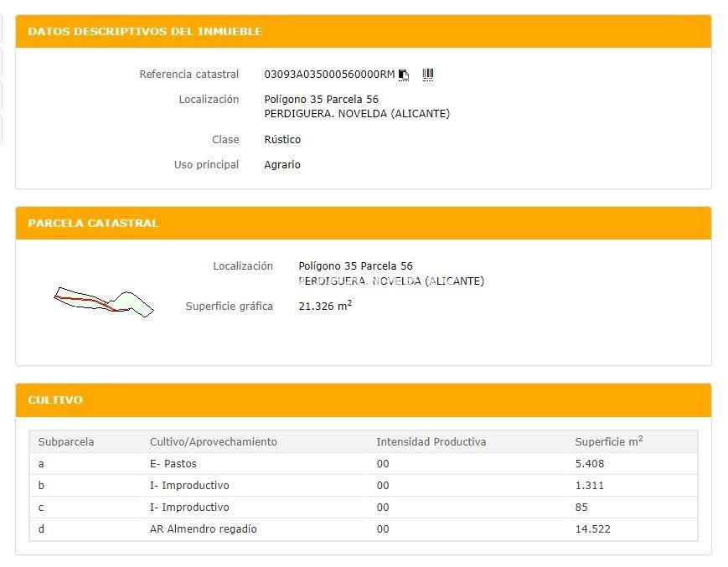Open the parcel shape map thumbnail

click(x=104, y=302)
